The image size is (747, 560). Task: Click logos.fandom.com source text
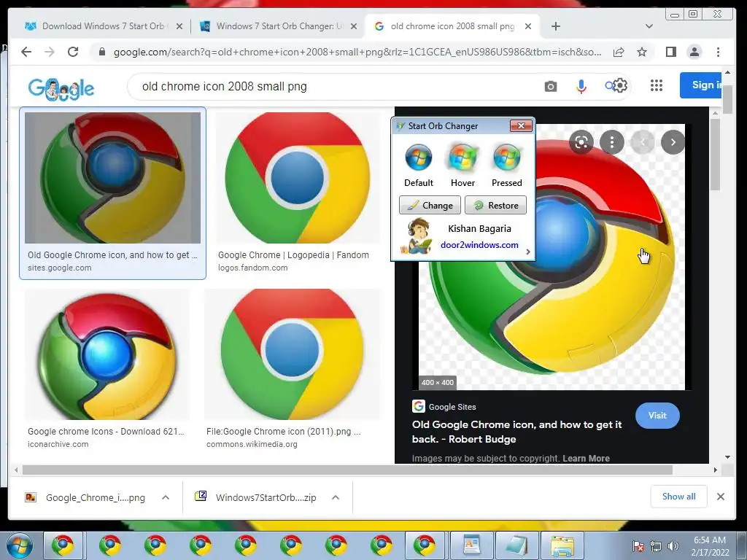point(253,268)
